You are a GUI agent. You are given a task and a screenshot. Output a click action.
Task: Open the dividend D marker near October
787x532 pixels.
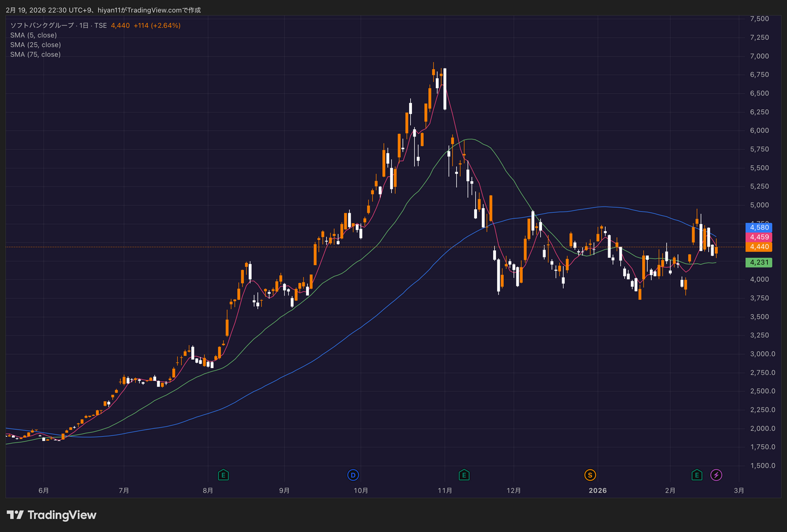pos(353,475)
